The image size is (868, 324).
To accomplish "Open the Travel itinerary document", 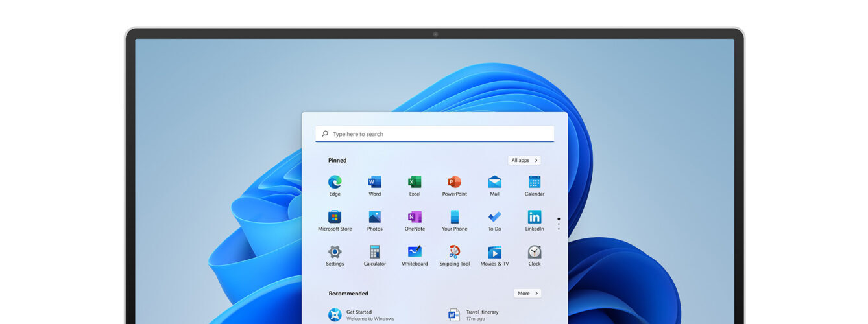I will (x=480, y=315).
